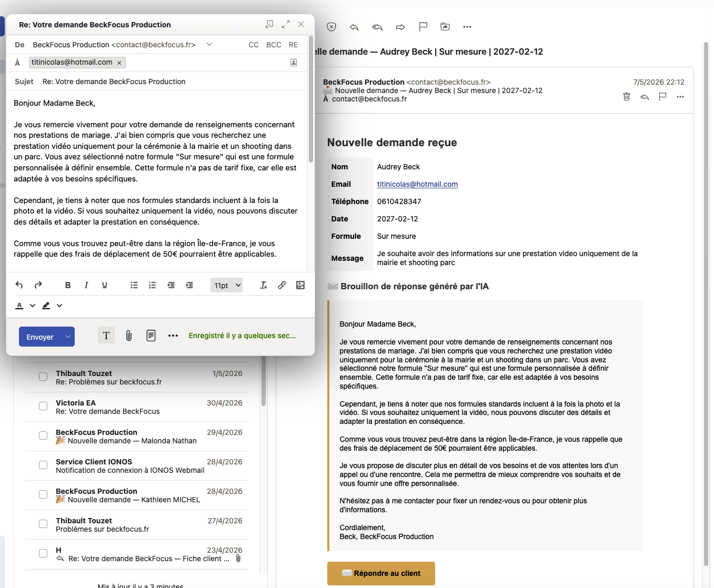Mark the open message as spam
This screenshot has height=588, width=714.
click(x=331, y=27)
